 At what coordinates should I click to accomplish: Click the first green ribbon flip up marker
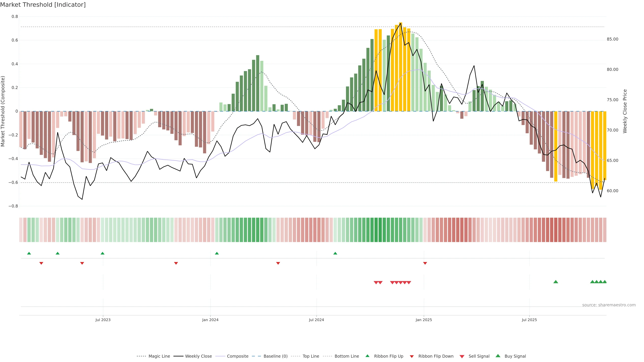point(29,253)
